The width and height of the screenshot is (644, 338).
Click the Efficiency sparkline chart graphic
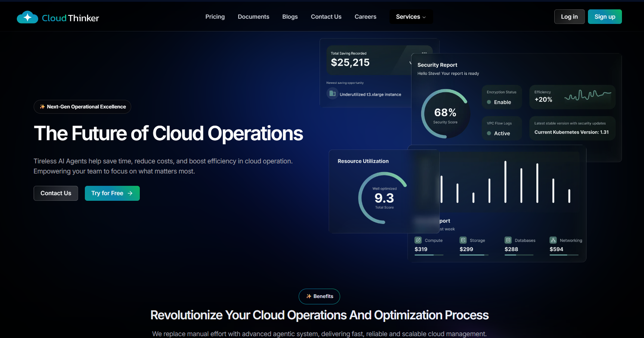pyautogui.click(x=588, y=95)
